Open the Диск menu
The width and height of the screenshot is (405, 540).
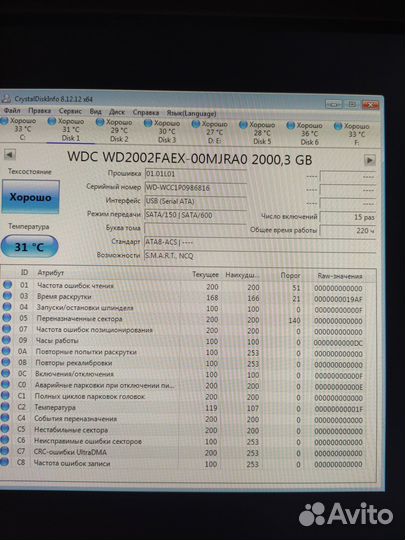117,112
